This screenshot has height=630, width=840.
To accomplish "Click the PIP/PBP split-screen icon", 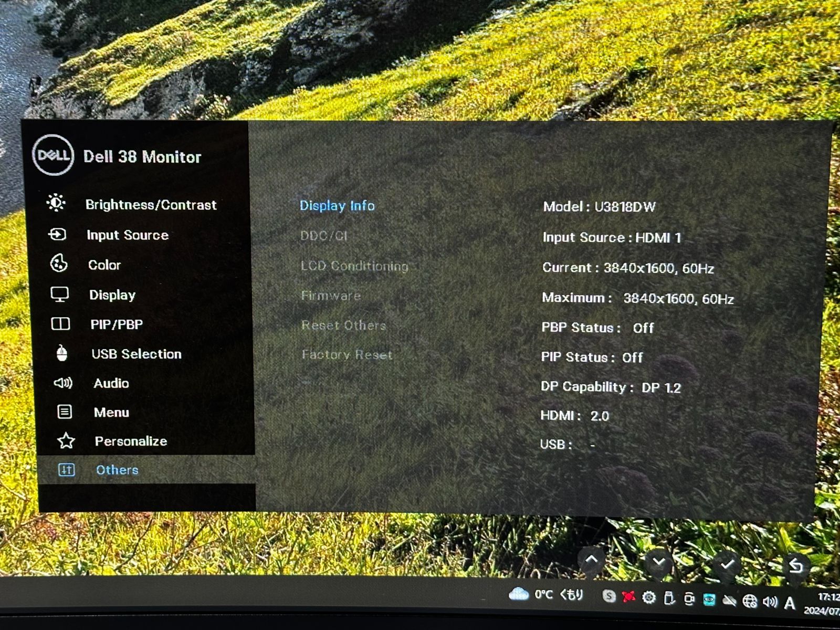I will (x=60, y=324).
